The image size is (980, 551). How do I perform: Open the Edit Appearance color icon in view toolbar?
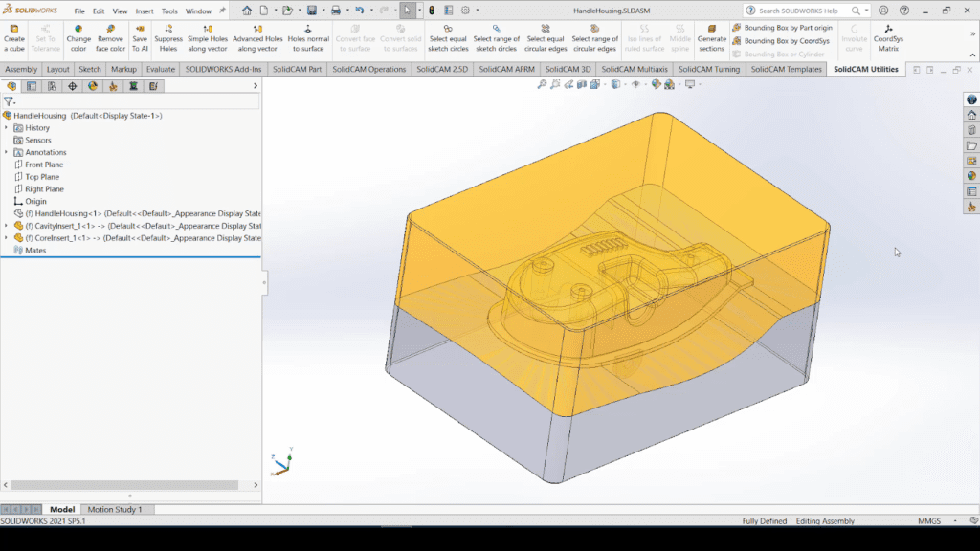656,84
